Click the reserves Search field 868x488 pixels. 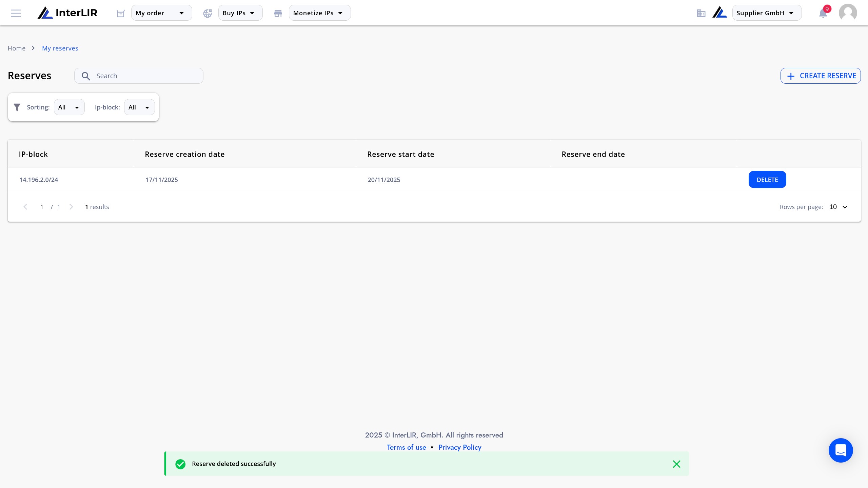[x=139, y=76]
